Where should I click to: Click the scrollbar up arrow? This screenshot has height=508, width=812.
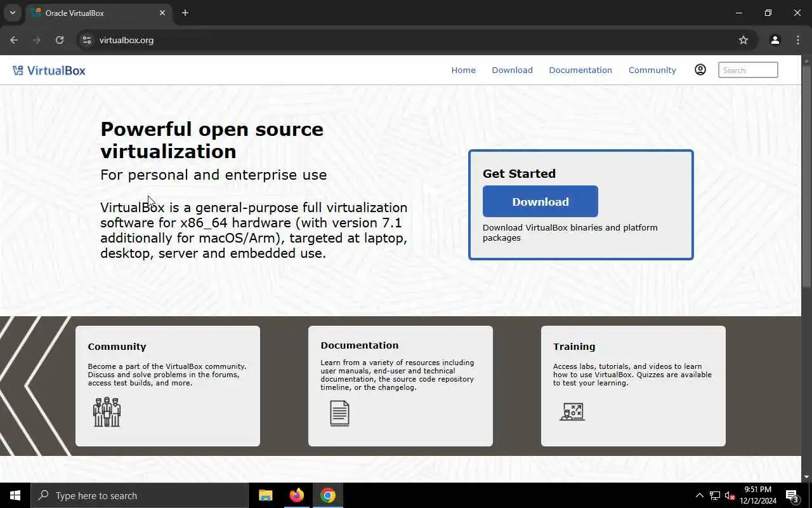click(806, 60)
